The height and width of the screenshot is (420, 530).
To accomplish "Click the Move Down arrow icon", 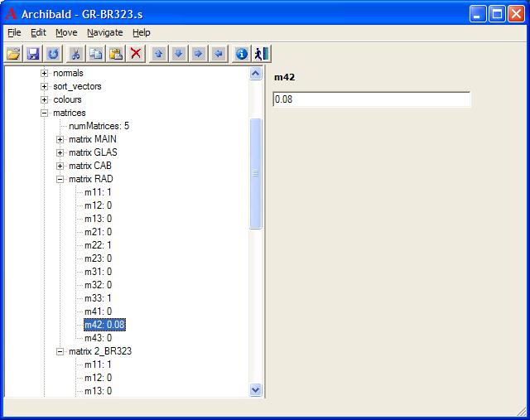I will point(178,53).
